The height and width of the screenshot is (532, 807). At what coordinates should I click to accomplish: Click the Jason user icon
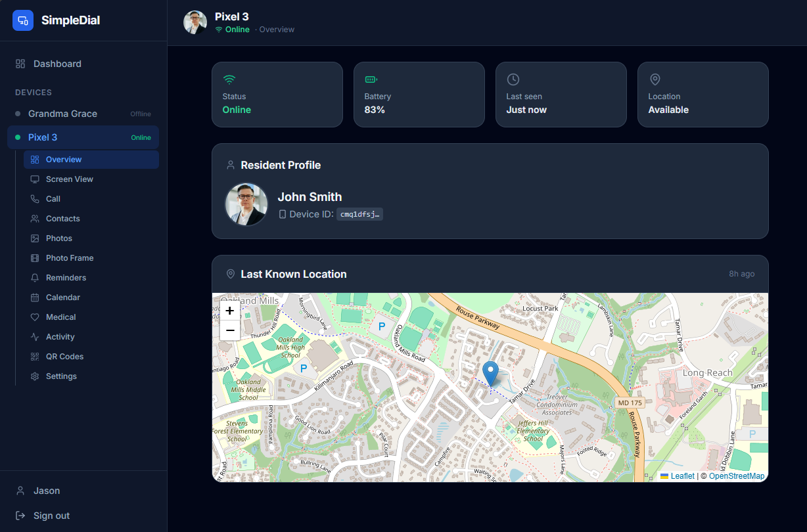(20, 491)
